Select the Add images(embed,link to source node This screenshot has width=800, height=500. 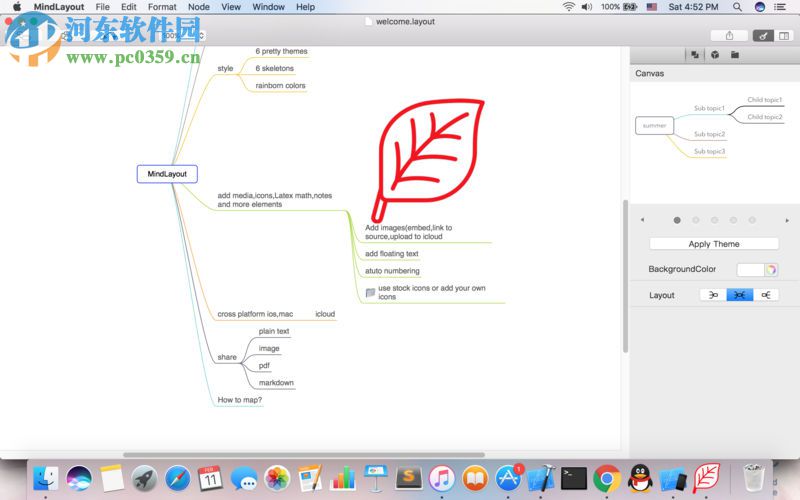[408, 232]
